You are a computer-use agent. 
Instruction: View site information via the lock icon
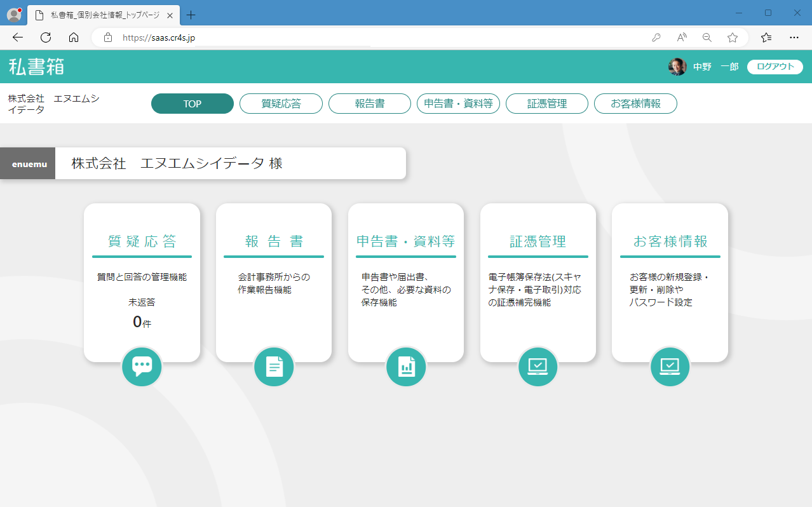pyautogui.click(x=108, y=37)
